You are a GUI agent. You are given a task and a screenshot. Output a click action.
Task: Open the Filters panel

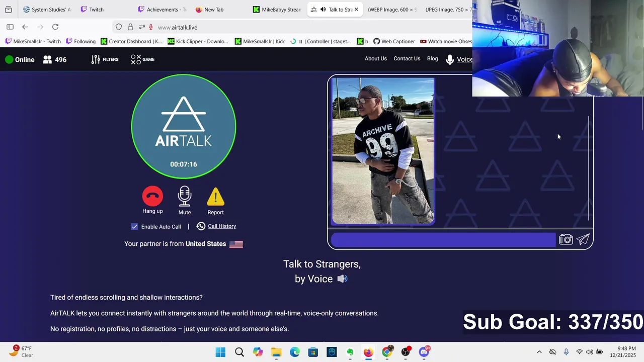pyautogui.click(x=105, y=59)
